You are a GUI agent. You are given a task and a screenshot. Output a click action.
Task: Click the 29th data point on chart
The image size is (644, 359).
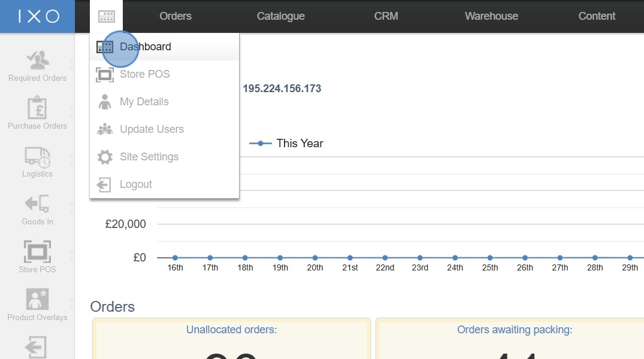(x=630, y=258)
